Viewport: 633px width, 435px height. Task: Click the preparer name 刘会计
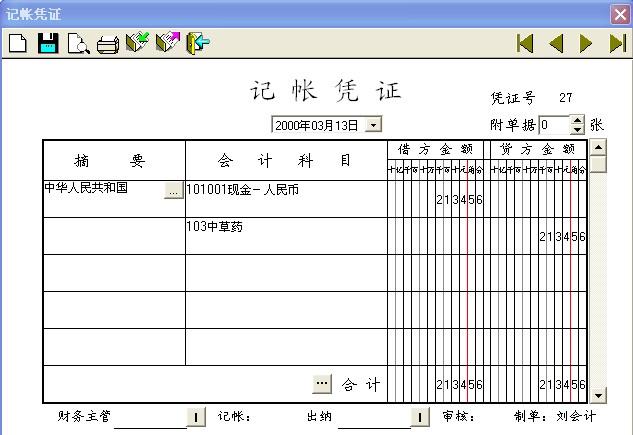[x=576, y=416]
